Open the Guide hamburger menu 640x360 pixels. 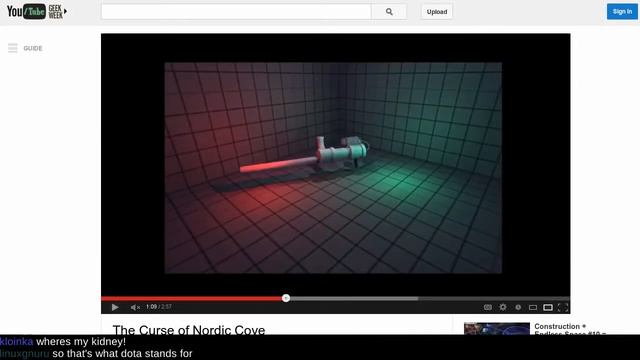(x=13, y=48)
